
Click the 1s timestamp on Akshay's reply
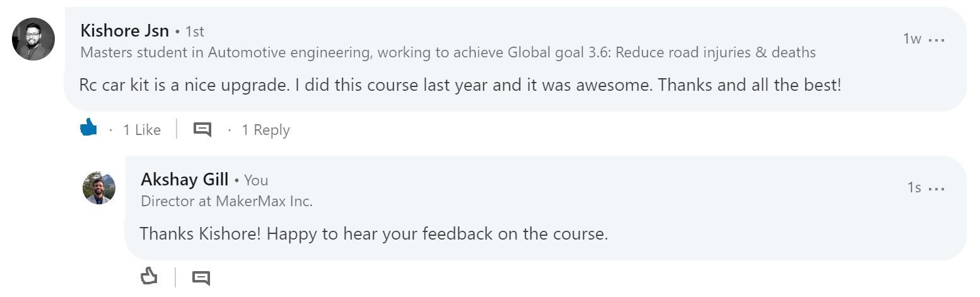[914, 188]
